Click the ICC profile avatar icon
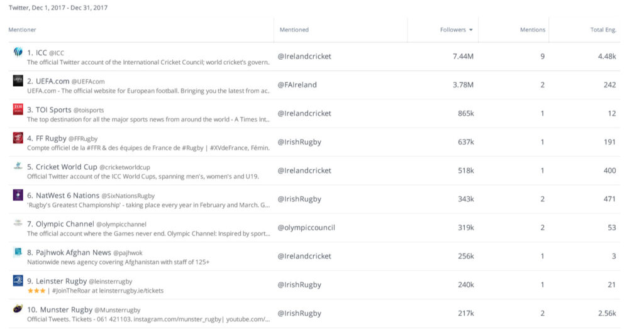This screenshot has height=329, width=644. tap(18, 52)
